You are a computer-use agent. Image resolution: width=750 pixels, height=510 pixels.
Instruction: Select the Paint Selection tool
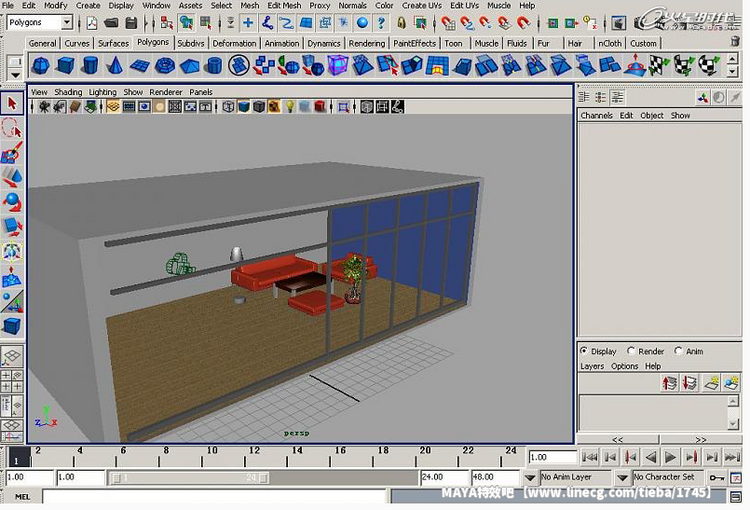pyautogui.click(x=12, y=153)
